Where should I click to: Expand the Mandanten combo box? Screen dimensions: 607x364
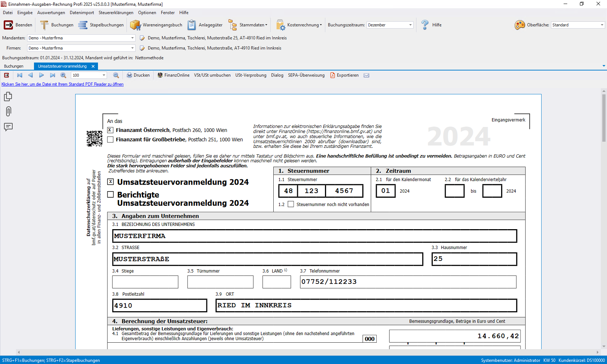[132, 38]
